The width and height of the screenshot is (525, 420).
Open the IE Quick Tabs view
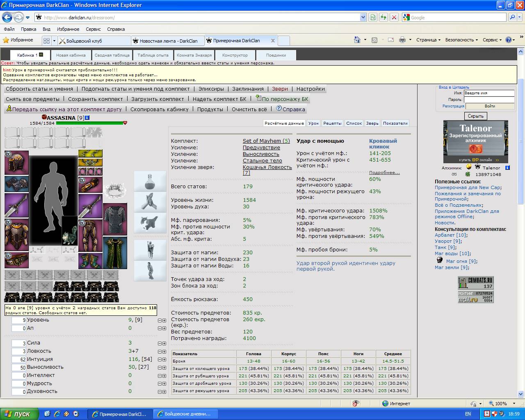click(x=46, y=41)
